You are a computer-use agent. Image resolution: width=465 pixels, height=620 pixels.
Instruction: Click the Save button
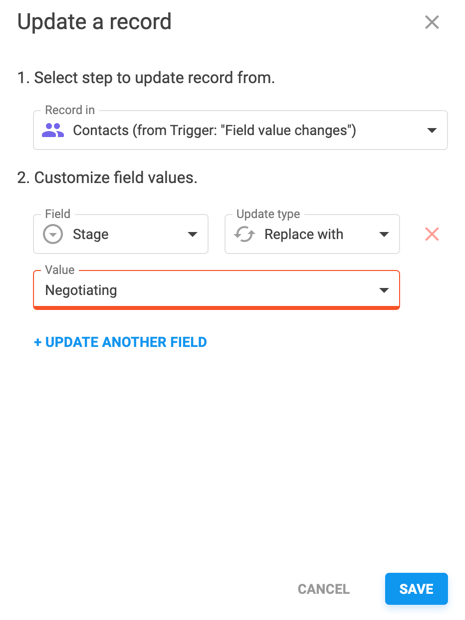pos(416,589)
